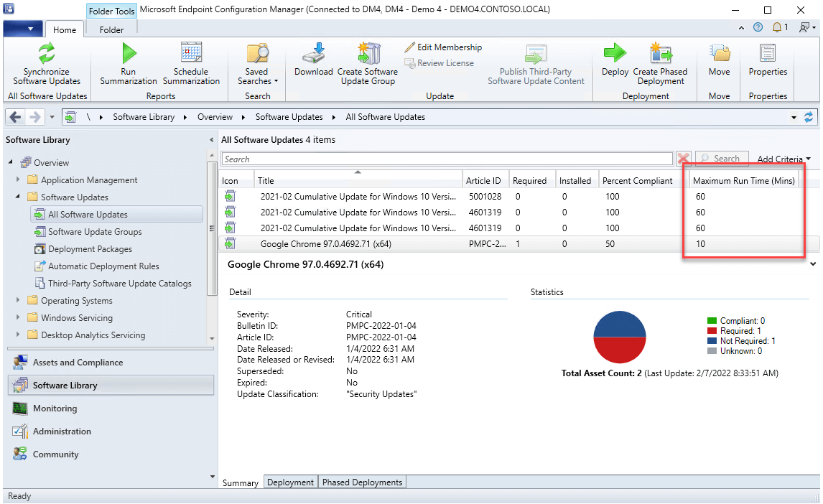Viewport: 823px width, 504px height.
Task: Refresh the view with the refresh icon
Action: [x=809, y=117]
